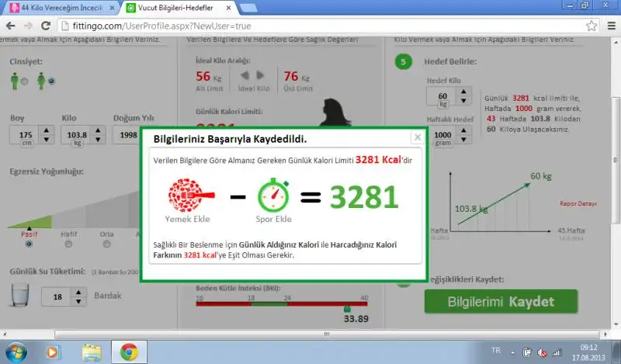Click the Windows Start button
The width and height of the screenshot is (621, 364).
[16, 352]
